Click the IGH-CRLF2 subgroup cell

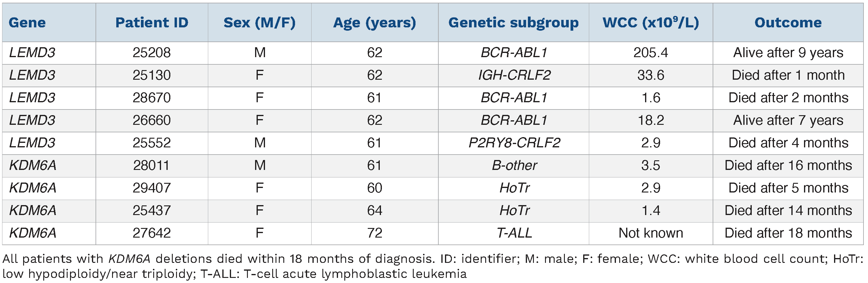pyautogui.click(x=514, y=75)
